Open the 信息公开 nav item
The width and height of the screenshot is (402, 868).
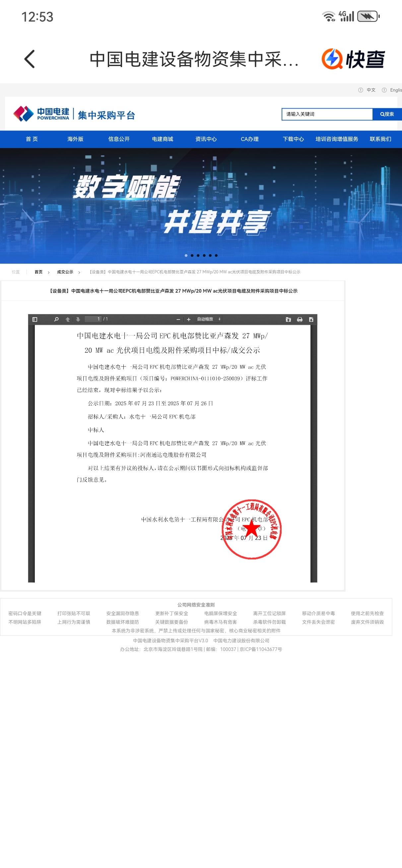pos(119,139)
